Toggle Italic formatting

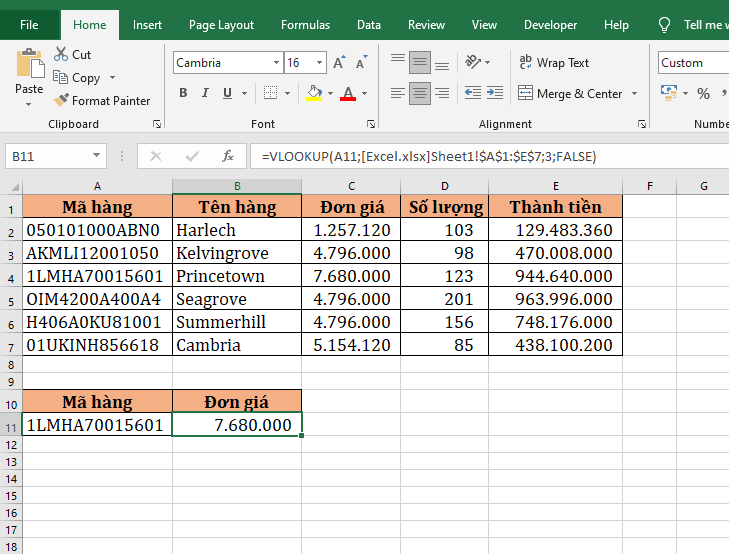[x=206, y=94]
